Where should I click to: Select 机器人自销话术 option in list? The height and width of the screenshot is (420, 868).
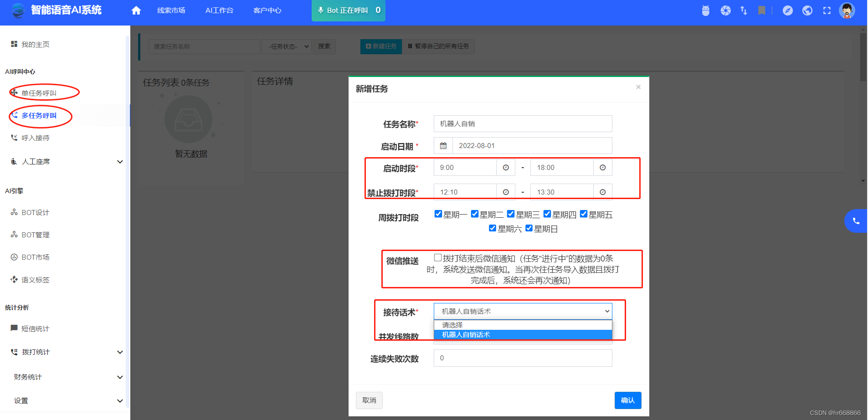(x=523, y=335)
